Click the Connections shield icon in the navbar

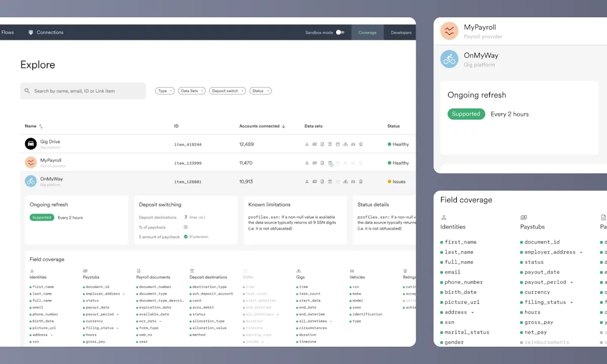31,32
